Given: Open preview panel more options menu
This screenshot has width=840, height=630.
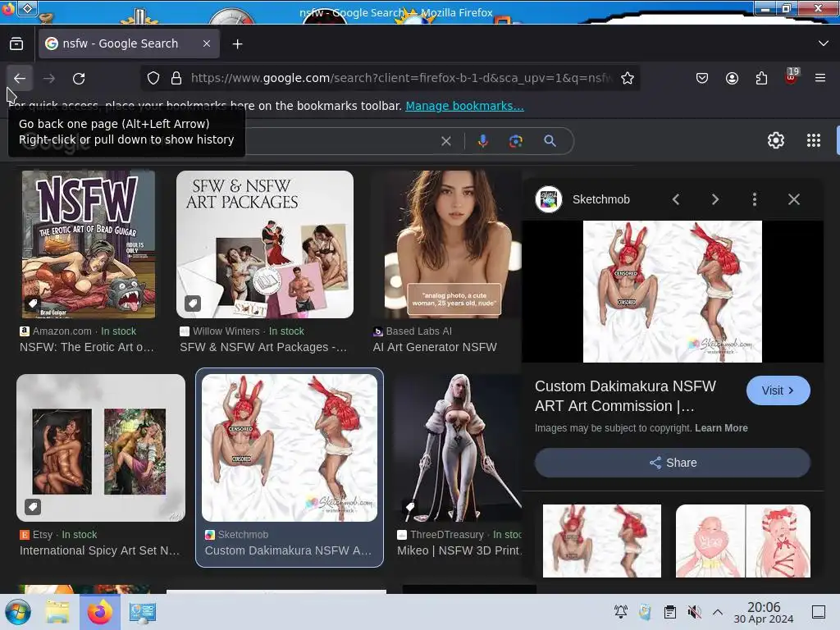Looking at the screenshot, I should (x=755, y=199).
